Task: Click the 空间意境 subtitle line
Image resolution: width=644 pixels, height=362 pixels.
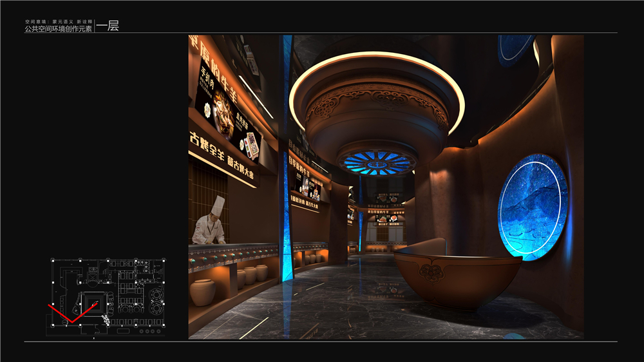Action: click(x=58, y=21)
